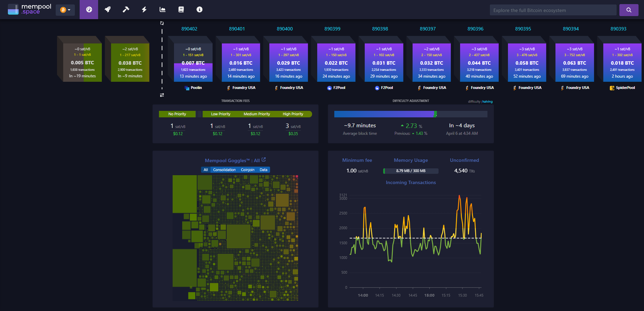Open Mempool Goggles external link icon

[264, 159]
